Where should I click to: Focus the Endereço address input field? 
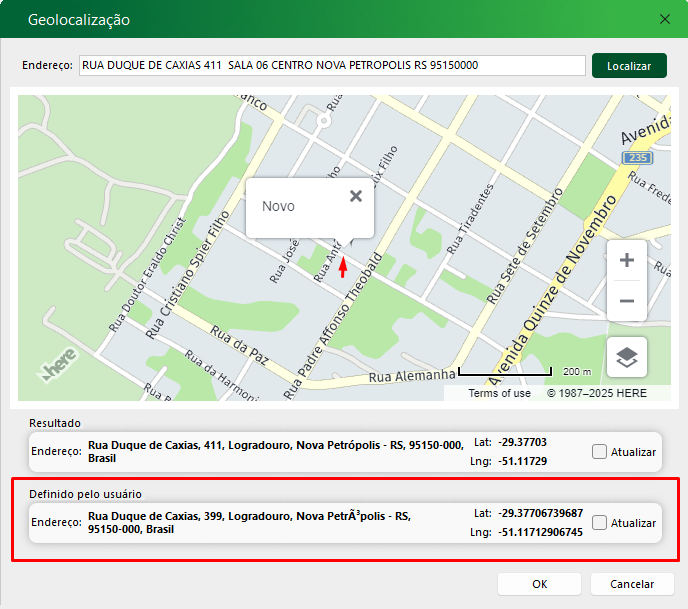click(332, 65)
